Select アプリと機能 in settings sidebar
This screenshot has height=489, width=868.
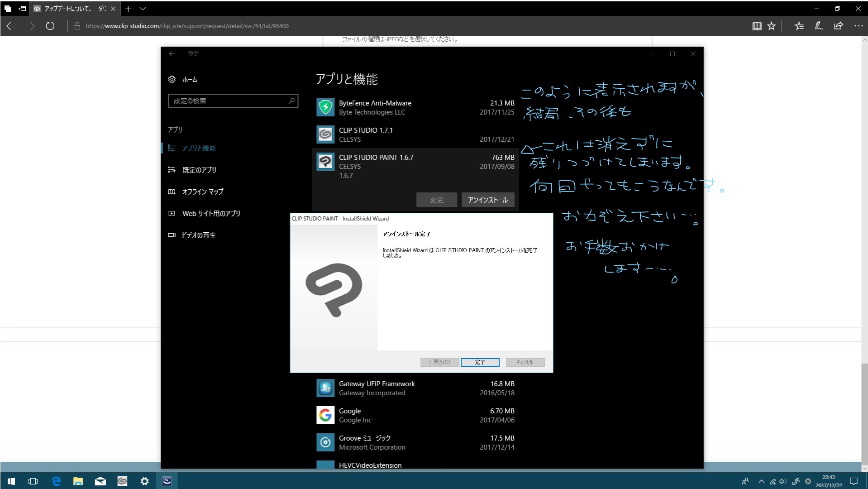[199, 148]
